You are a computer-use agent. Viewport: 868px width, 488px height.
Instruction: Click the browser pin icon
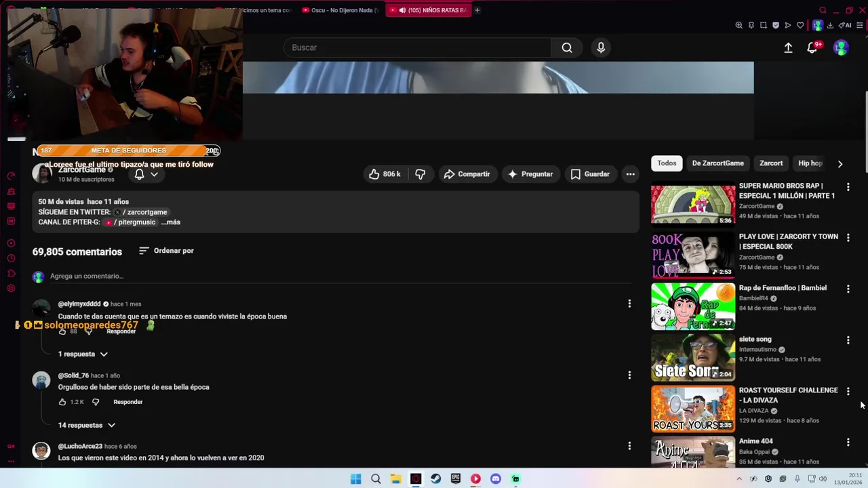tap(751, 25)
